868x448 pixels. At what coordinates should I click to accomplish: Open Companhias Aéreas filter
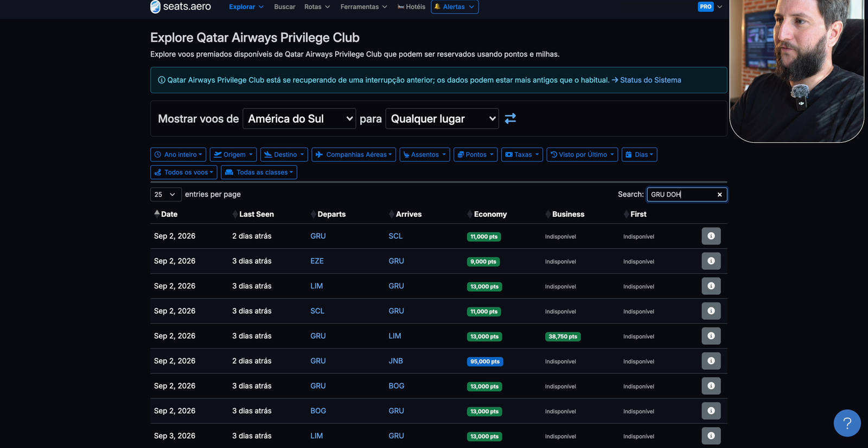[x=354, y=155]
